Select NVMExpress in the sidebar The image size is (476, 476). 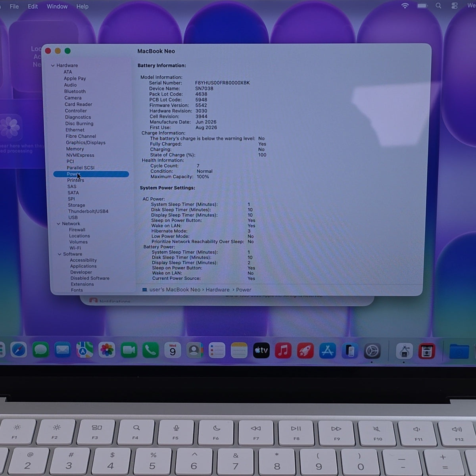80,155
